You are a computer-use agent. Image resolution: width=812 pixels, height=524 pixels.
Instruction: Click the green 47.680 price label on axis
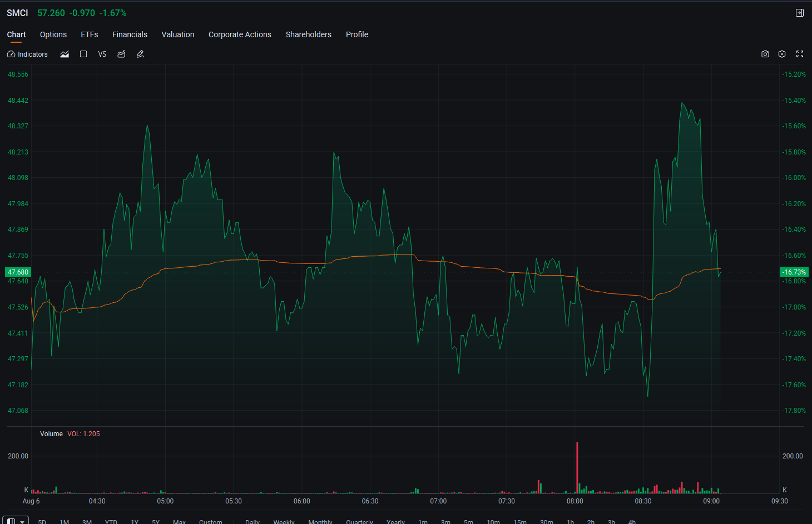click(x=18, y=272)
